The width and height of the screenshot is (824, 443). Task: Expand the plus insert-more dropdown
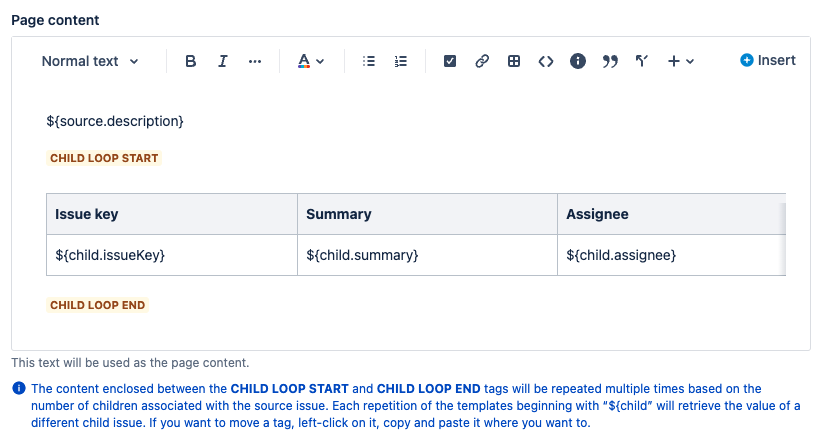tap(681, 61)
